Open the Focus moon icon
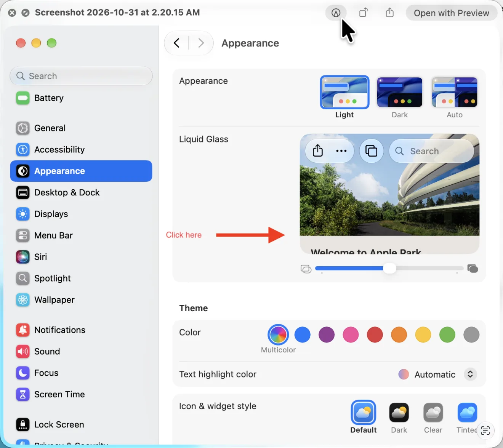Image resolution: width=503 pixels, height=448 pixels. (x=23, y=373)
